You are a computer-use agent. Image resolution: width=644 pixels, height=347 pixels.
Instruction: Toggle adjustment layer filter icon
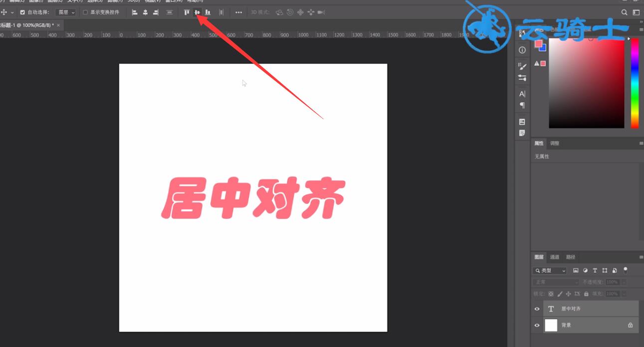click(585, 271)
